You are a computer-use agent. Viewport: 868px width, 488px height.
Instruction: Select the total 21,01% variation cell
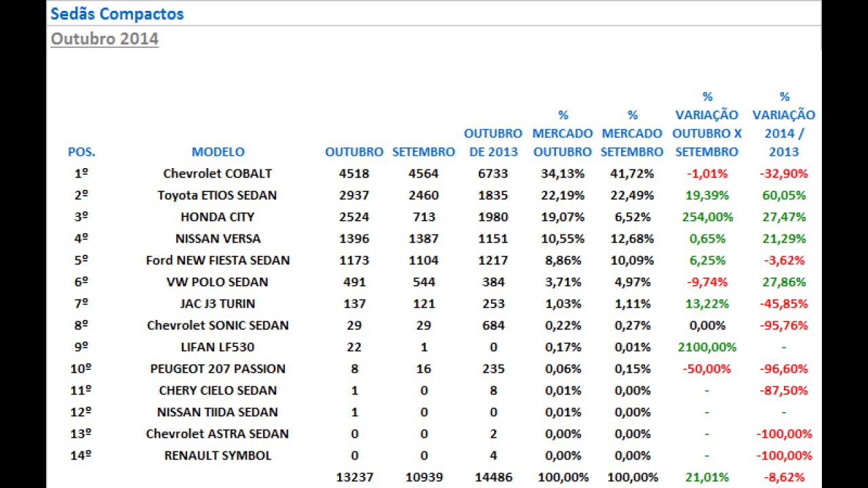707,477
